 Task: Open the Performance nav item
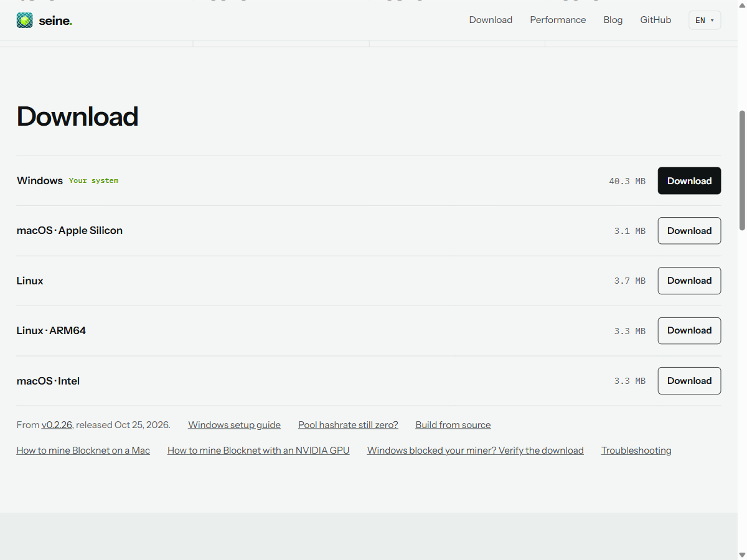coord(558,20)
